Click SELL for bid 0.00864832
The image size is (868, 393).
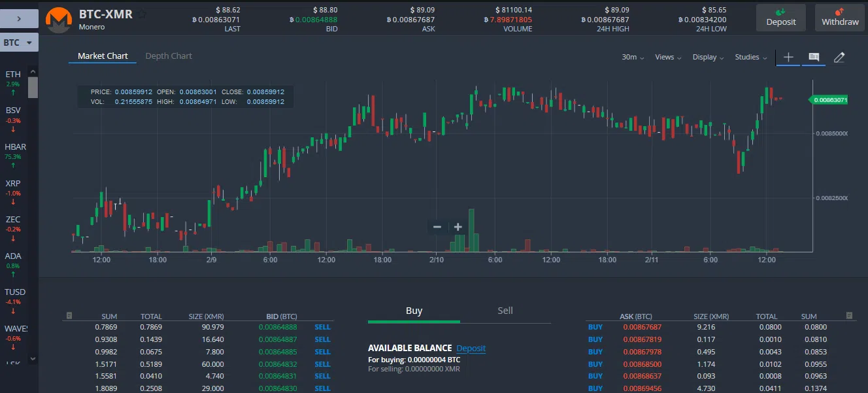323,364
